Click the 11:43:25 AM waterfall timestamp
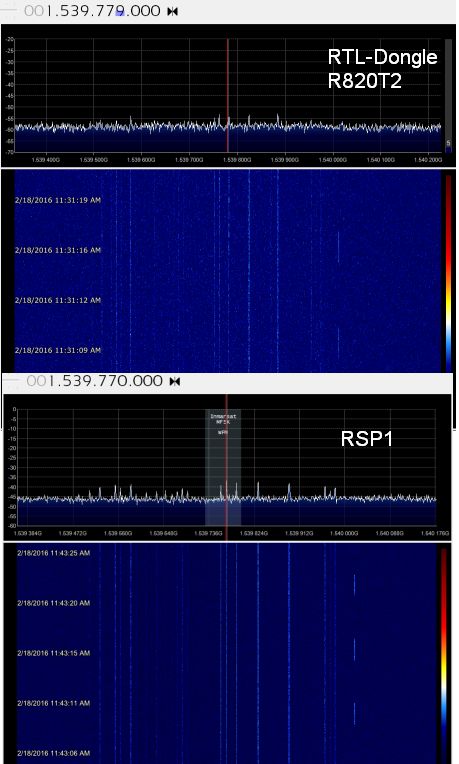Image resolution: width=459 pixels, height=764 pixels. click(x=54, y=553)
